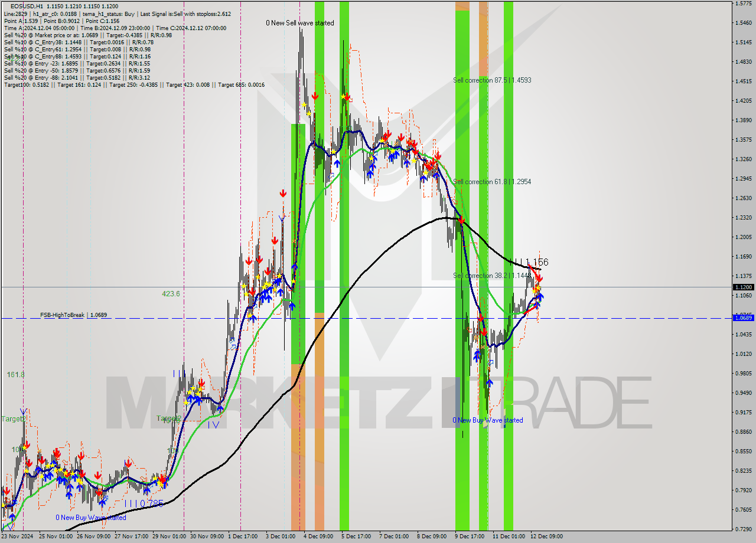Click 'FSB-HighToBreak | 1.0689' level label

(74, 315)
